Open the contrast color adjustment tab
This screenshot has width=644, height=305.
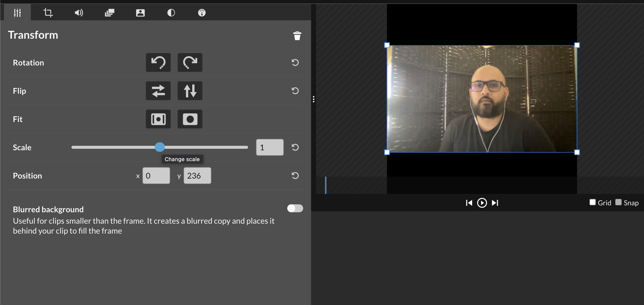(x=171, y=12)
